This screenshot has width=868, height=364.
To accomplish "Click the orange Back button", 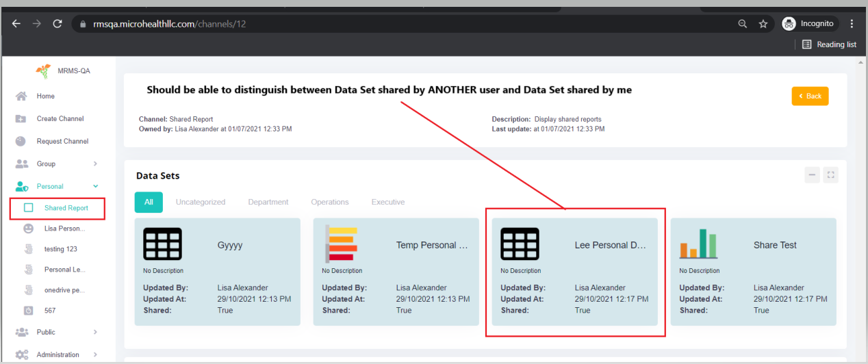I will click(810, 96).
